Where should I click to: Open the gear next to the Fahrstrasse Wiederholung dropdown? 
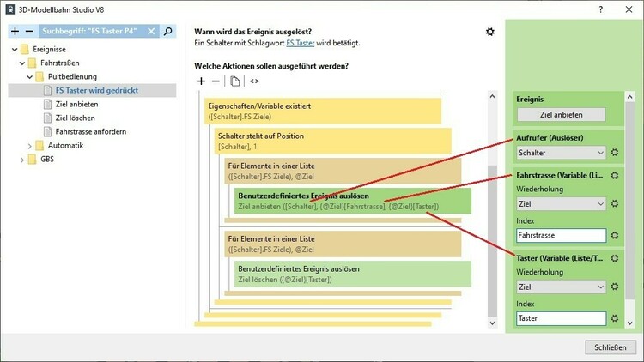pyautogui.click(x=615, y=203)
